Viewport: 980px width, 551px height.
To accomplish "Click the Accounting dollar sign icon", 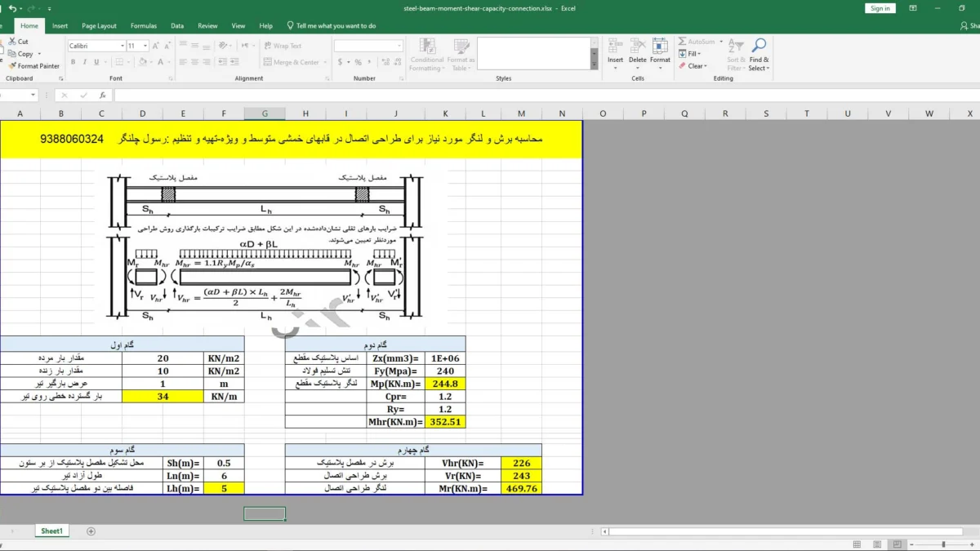I will pos(340,62).
